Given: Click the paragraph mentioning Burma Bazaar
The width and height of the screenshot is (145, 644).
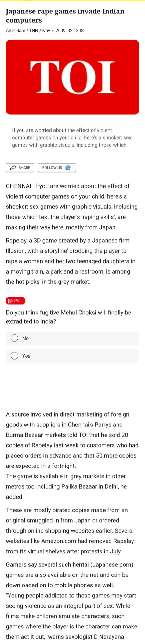Looking at the screenshot, I should 72,440.
